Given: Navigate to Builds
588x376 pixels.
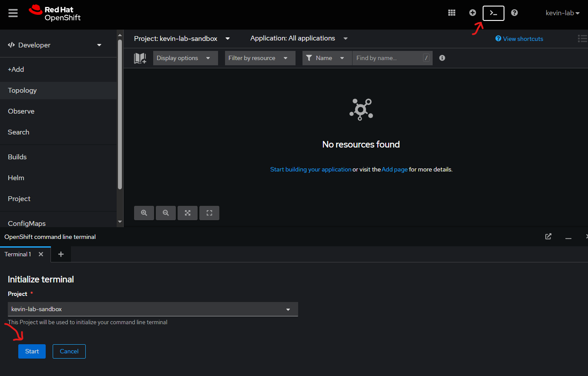Looking at the screenshot, I should pyautogui.click(x=58, y=157).
